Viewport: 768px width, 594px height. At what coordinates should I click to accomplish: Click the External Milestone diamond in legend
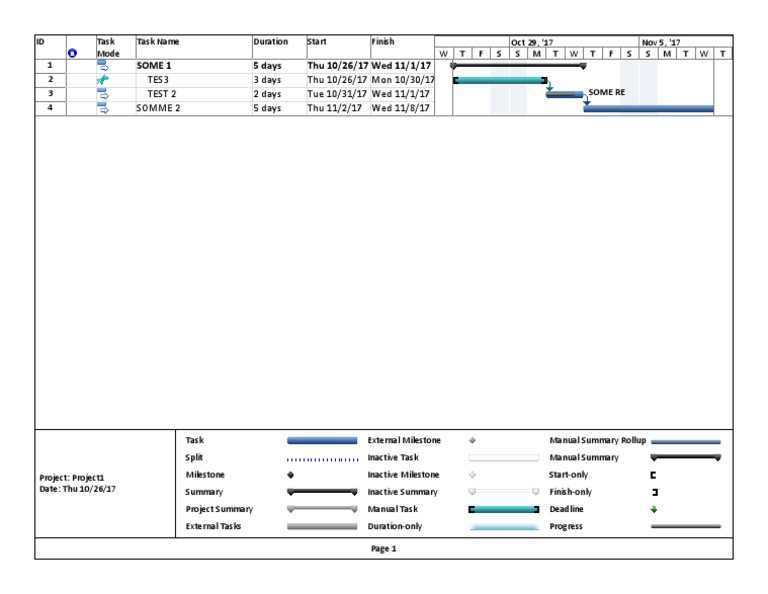pyautogui.click(x=472, y=440)
